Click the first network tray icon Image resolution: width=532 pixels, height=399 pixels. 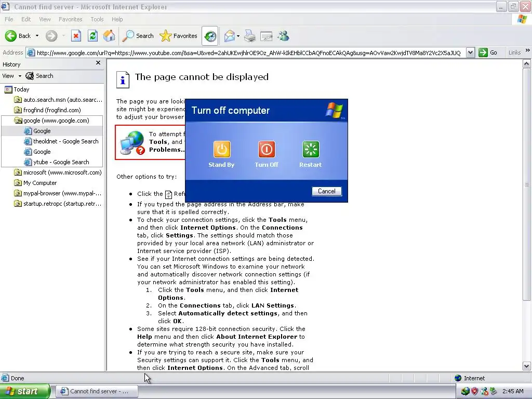click(x=465, y=391)
